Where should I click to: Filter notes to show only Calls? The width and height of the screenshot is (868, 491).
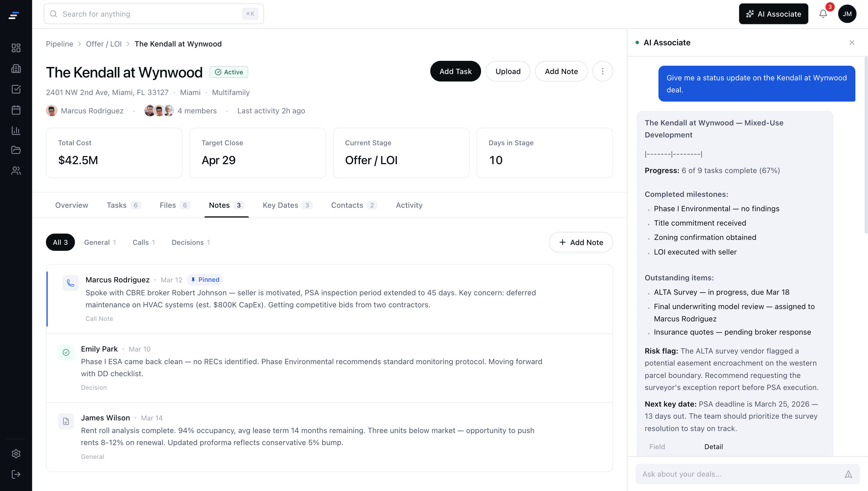143,242
